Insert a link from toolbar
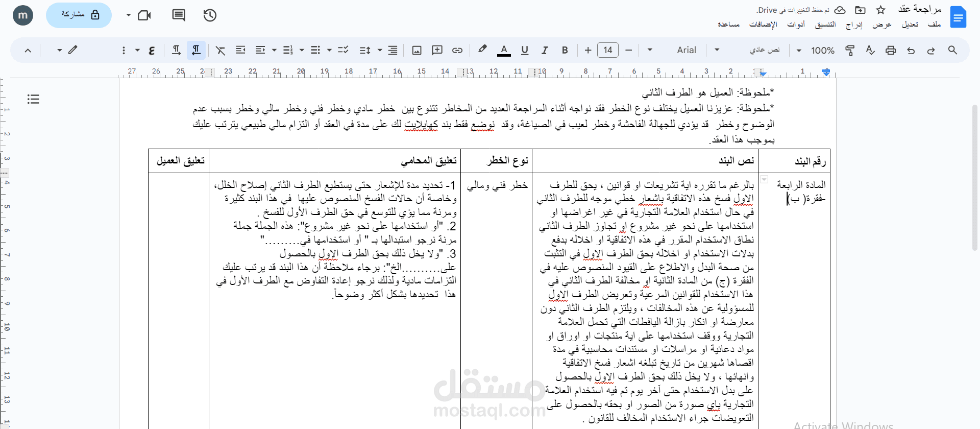Viewport: 980px width, 429px height. (x=457, y=50)
